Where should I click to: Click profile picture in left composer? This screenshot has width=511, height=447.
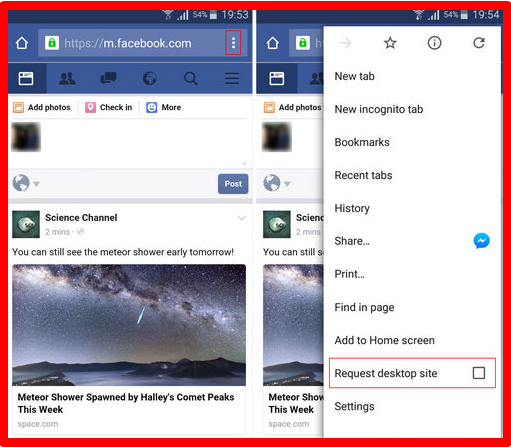point(26,137)
